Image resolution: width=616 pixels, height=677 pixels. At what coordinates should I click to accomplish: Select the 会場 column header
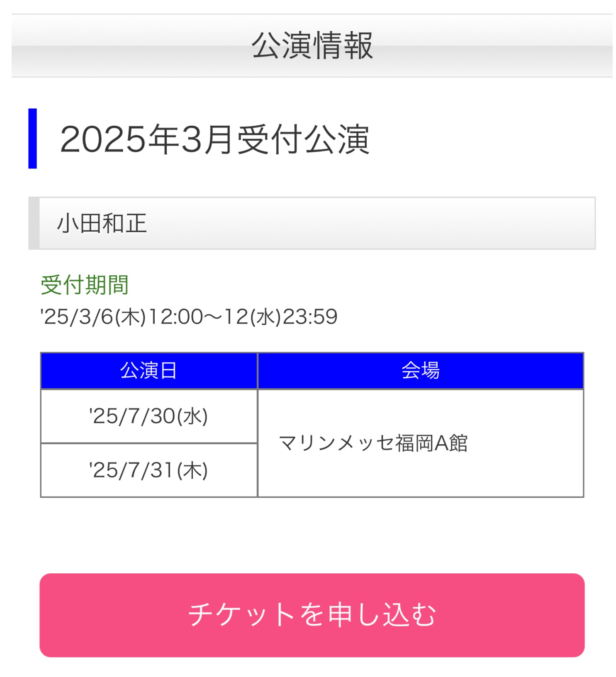point(420,370)
